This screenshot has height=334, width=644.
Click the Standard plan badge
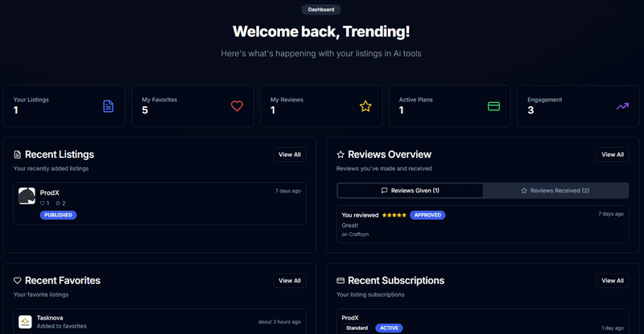tap(357, 328)
